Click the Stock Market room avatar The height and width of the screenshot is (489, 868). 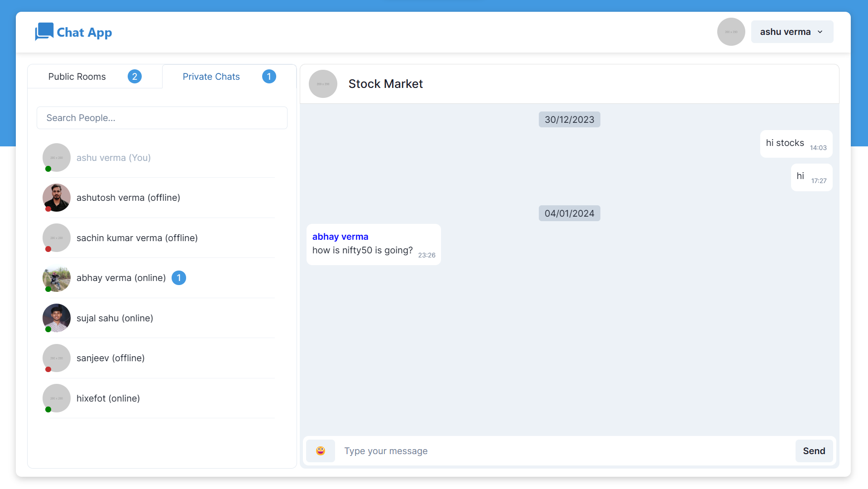click(323, 84)
